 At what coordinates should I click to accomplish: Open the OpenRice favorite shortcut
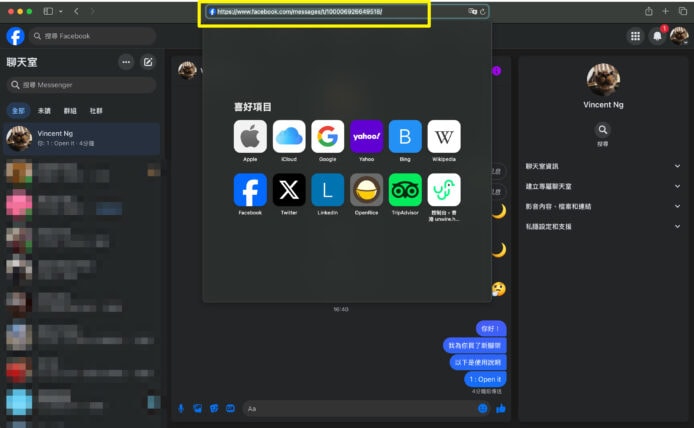pos(366,190)
